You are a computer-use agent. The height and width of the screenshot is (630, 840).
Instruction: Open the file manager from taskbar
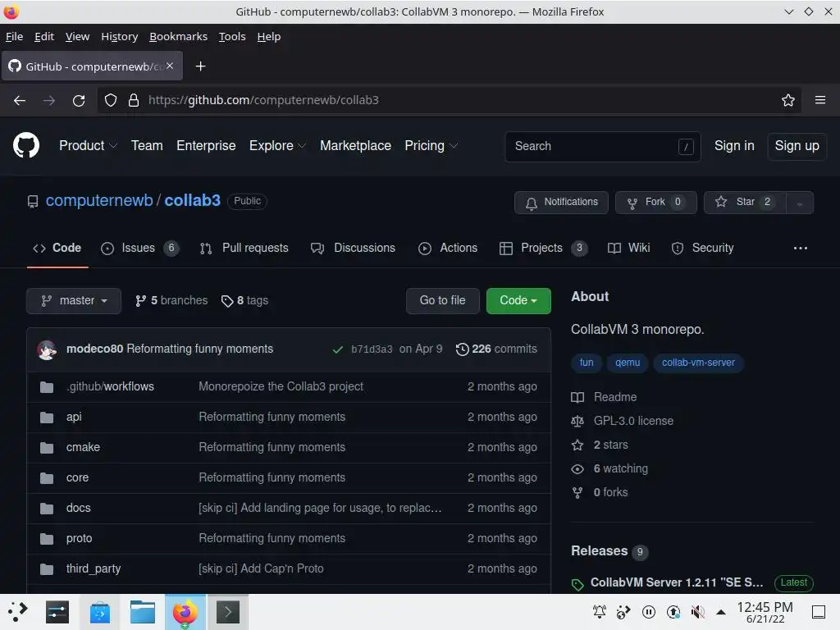click(143, 612)
